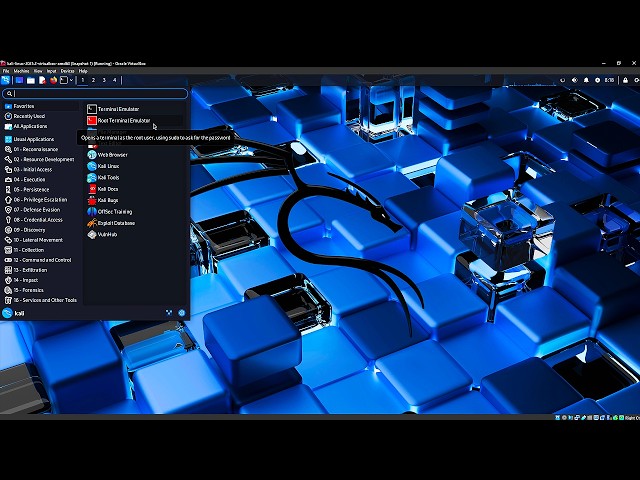This screenshot has width=640, height=480.
Task: Click the lock screen padlock icon
Action: [x=625, y=80]
